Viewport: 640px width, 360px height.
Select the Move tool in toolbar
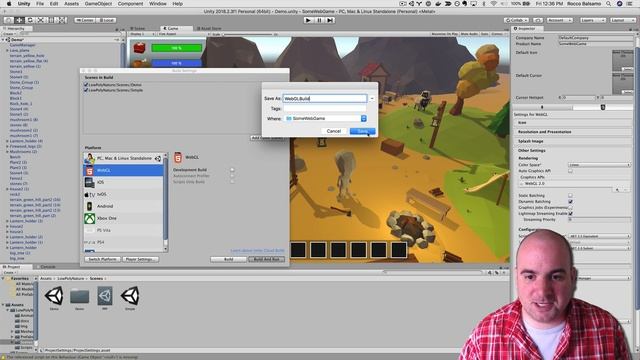(x=19, y=20)
